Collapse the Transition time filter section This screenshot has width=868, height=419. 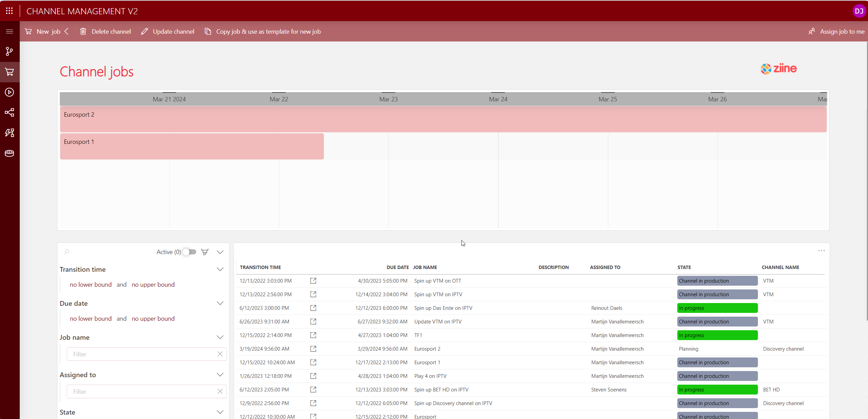tap(220, 269)
